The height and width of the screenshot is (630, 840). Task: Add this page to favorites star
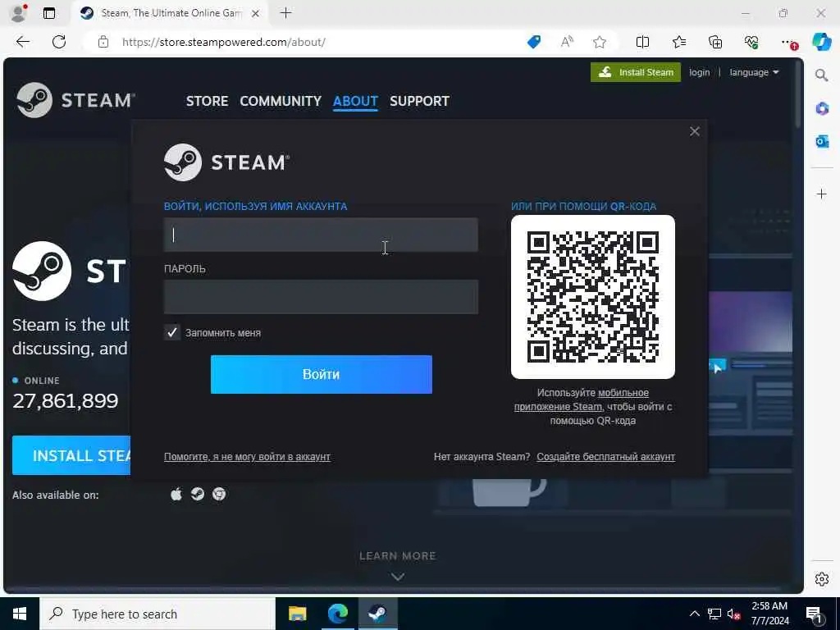point(600,42)
